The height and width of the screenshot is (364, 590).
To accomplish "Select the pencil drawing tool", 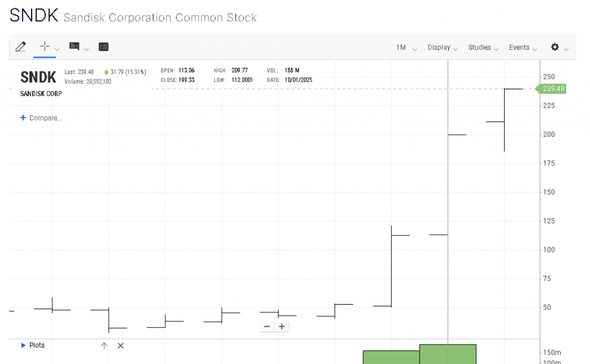I will coord(21,47).
